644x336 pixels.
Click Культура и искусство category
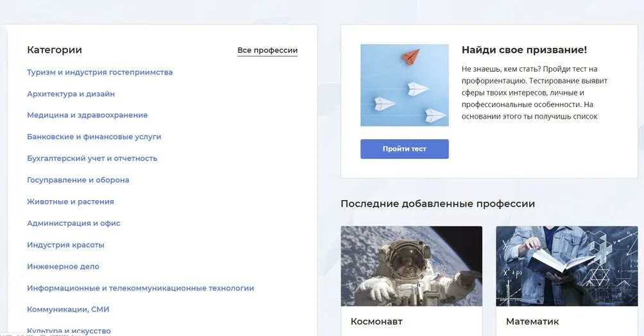[69, 331]
